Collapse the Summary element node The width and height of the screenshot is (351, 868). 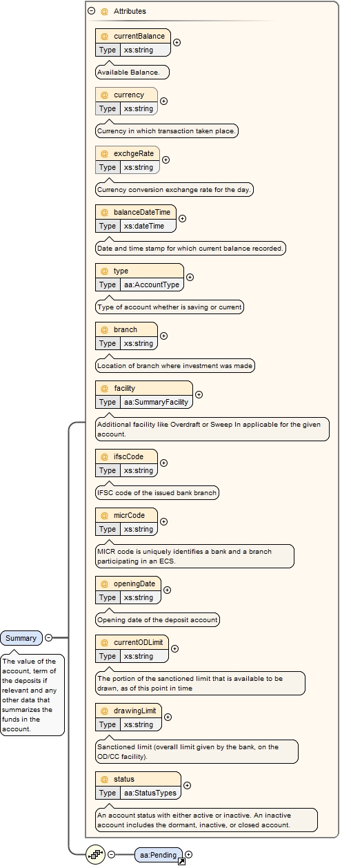coord(48,638)
